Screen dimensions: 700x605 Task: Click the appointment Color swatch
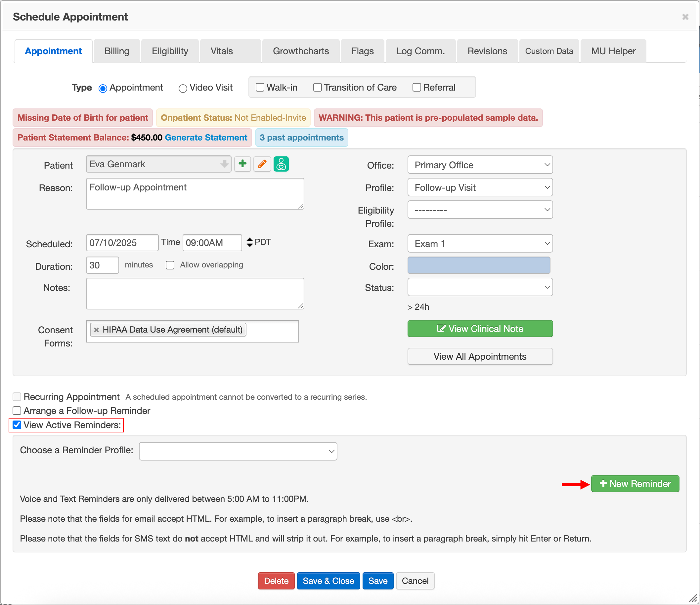(479, 265)
